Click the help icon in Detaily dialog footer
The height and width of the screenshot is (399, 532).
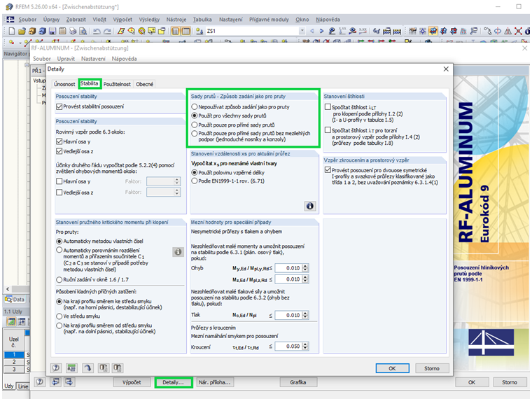(56, 367)
